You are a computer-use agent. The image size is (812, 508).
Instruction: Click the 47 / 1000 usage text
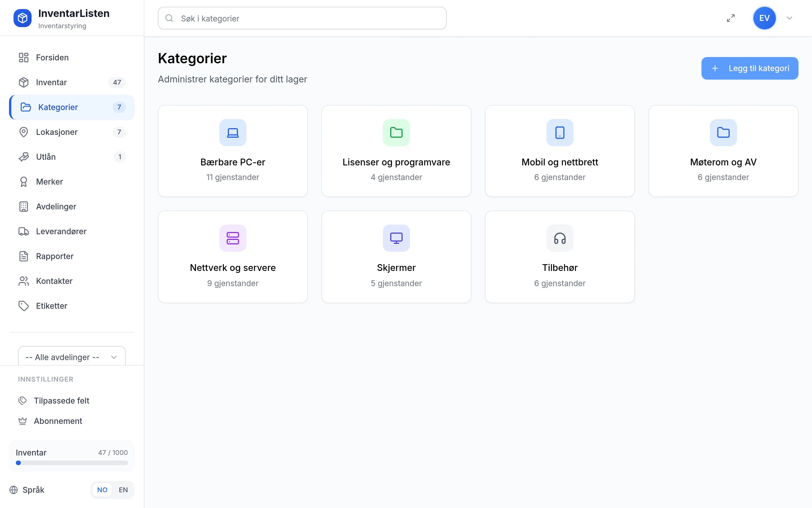[x=113, y=453]
